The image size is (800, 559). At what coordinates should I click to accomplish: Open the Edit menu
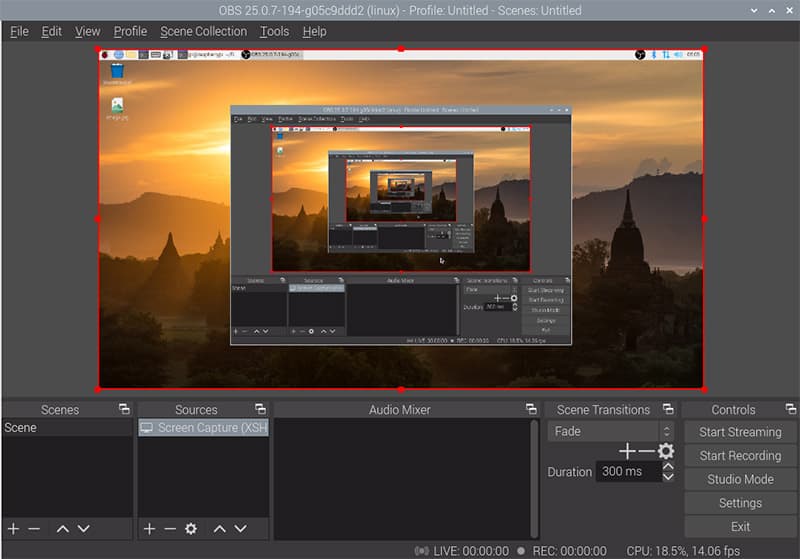52,32
